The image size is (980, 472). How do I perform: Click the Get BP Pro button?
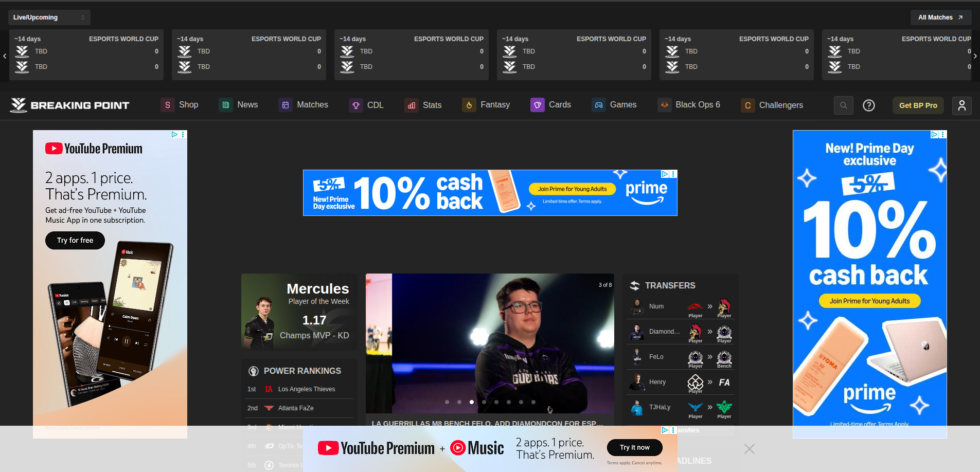tap(918, 105)
